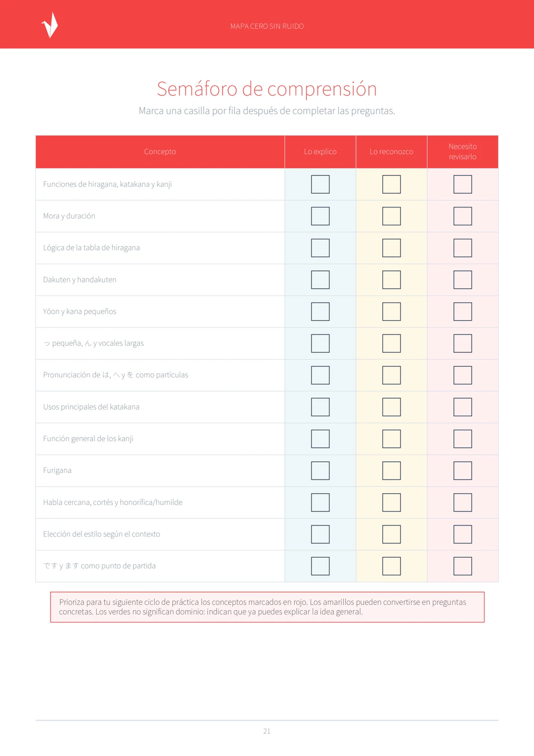Mark 'Necesito revisarlo' for Yōon y kana pequeños
The height and width of the screenshot is (756, 534).
point(463,311)
